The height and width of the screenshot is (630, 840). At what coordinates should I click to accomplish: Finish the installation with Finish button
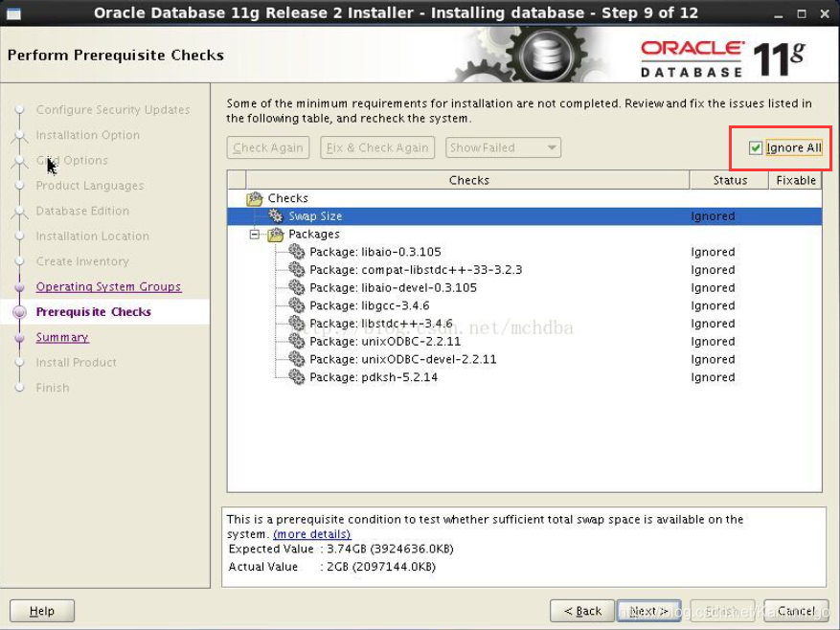723,611
